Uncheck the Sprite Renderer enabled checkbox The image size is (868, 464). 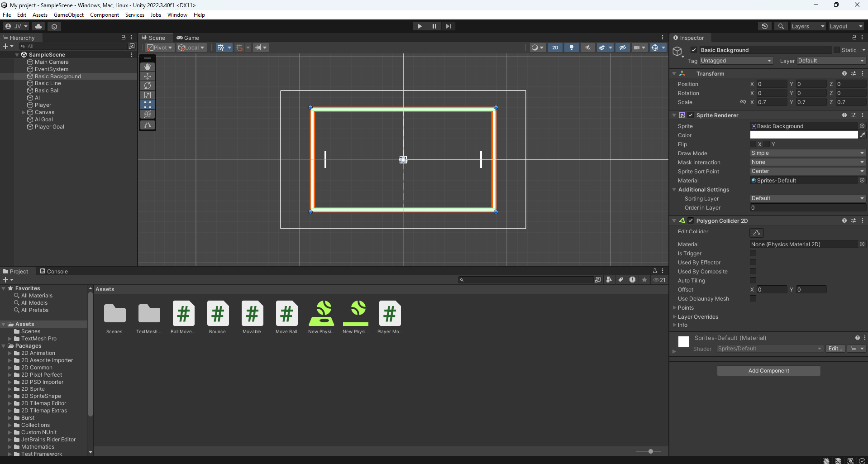pos(691,115)
